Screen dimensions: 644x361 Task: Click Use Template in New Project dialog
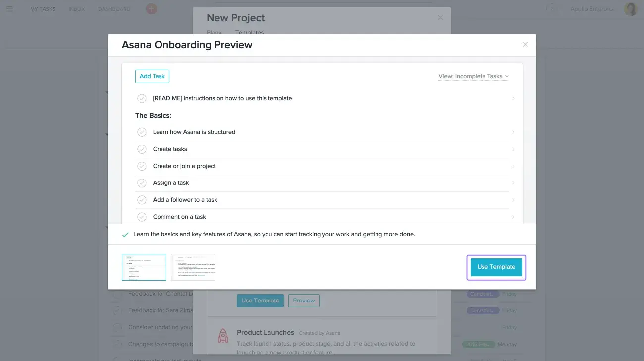[260, 301]
